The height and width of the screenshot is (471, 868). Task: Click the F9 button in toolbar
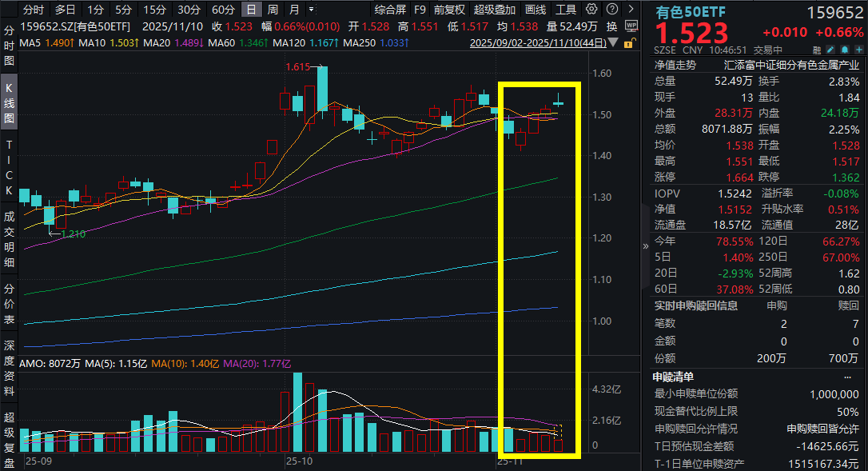420,9
